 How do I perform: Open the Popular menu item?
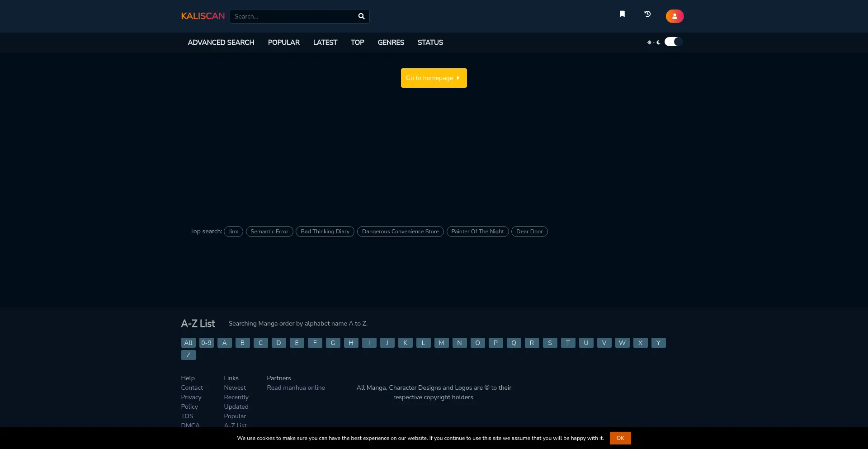[x=284, y=43]
